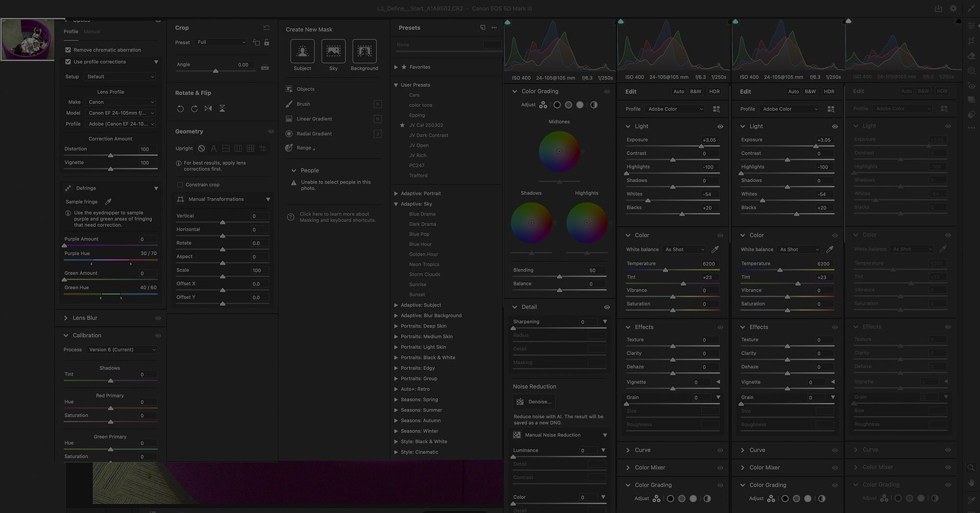This screenshot has height=513, width=980.
Task: Create a Subject mask
Action: pos(302,51)
